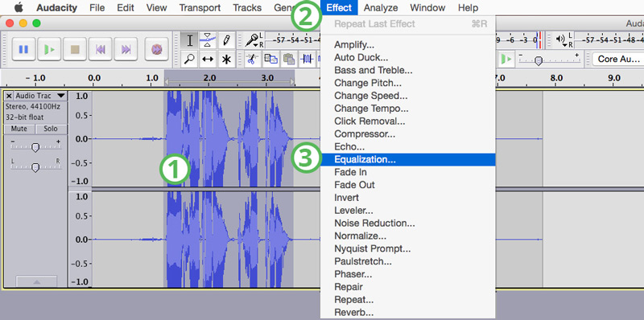Open the Edit menu
644x320 pixels.
[126, 8]
